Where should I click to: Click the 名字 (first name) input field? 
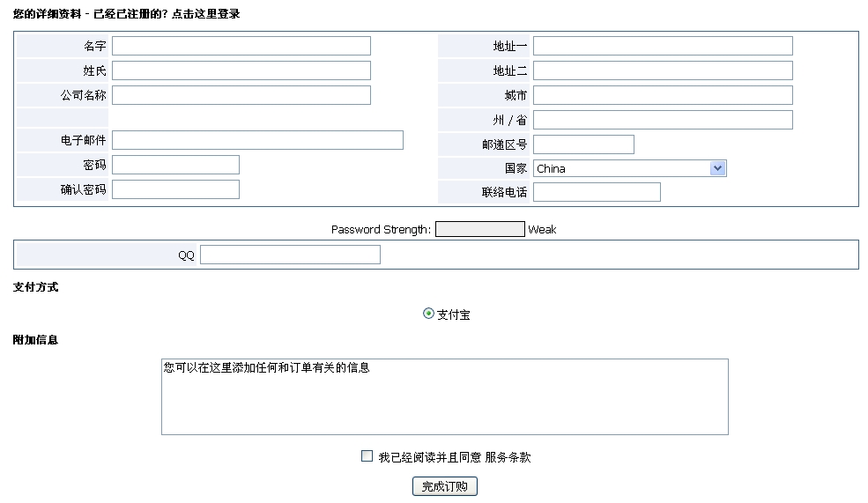[241, 46]
